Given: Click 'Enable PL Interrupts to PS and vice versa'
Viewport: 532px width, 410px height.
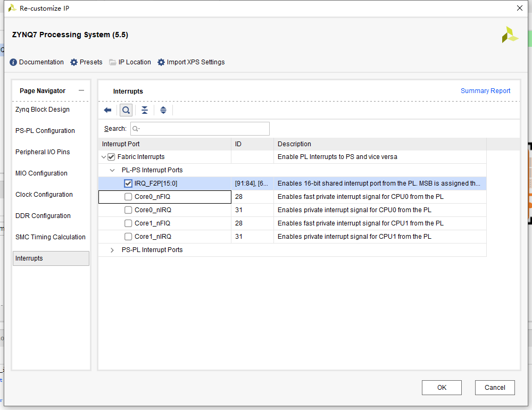Looking at the screenshot, I should [x=337, y=157].
